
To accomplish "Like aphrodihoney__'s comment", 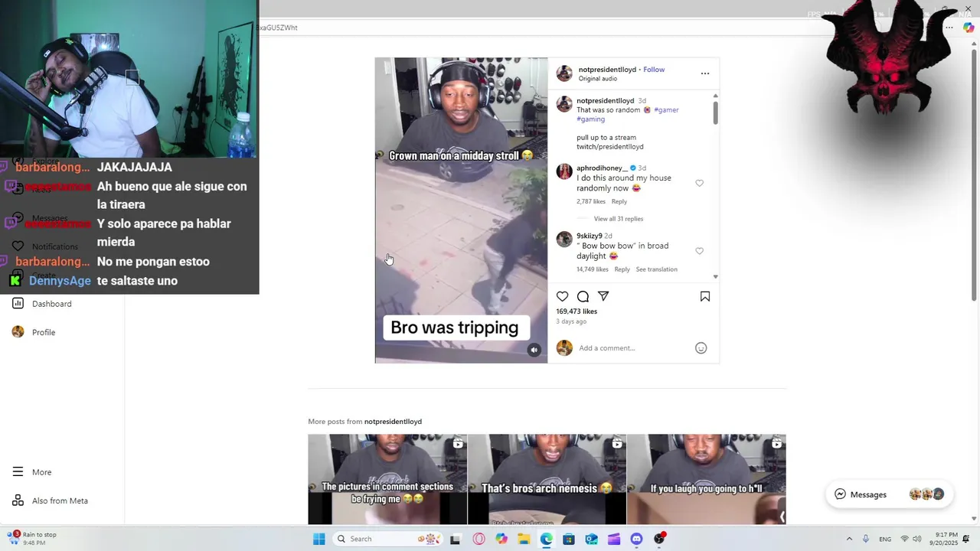I will 699,184.
